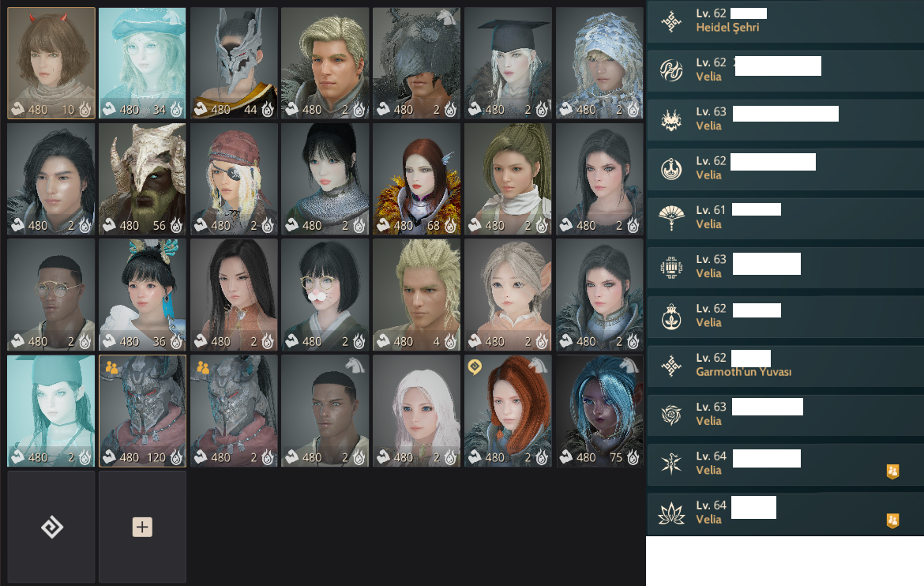Click the gold badge on the last Velia row
Viewport: 924px width, 586px height.
[x=892, y=520]
